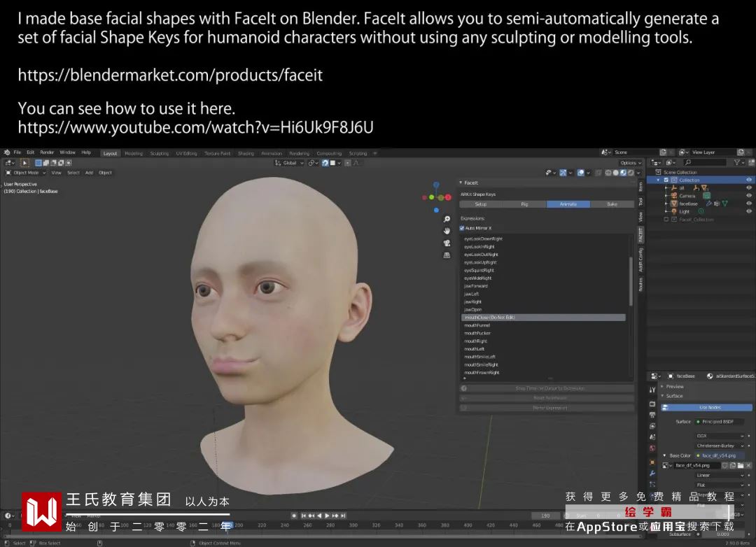Toggle the Auto Mirror X checkbox
Image resolution: width=756 pixels, height=547 pixels.
pyautogui.click(x=462, y=229)
